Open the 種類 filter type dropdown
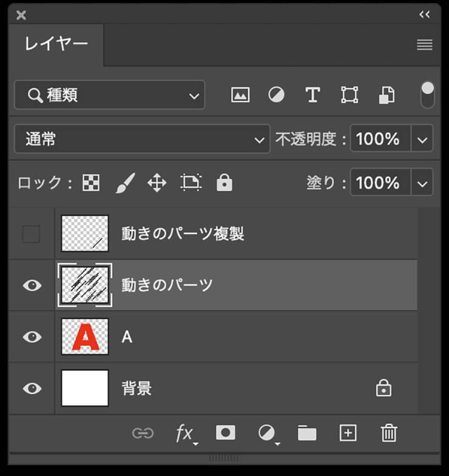 tap(110, 95)
